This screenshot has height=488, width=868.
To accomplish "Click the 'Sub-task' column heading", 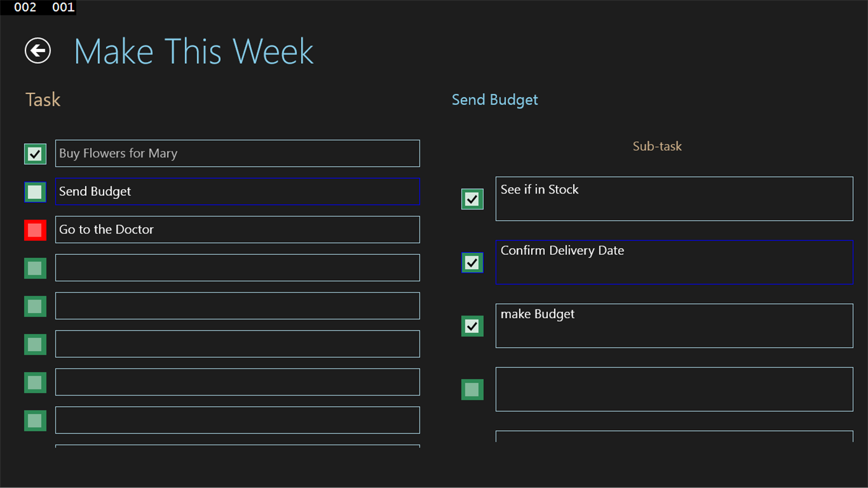I will point(657,146).
